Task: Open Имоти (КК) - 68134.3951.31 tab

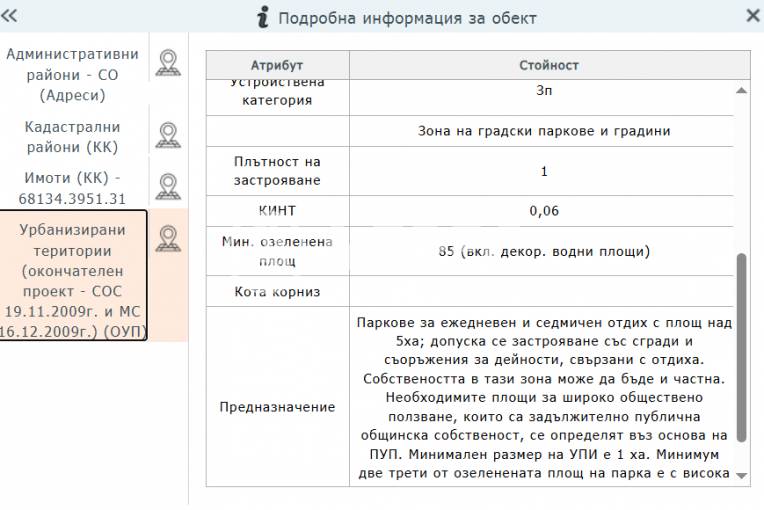Action: pyautogui.click(x=73, y=189)
